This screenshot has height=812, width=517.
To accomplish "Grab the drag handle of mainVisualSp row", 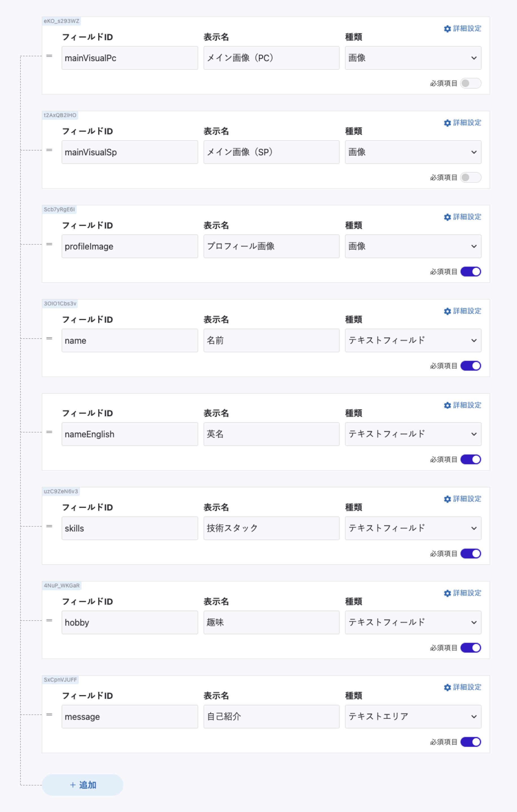I will (x=49, y=150).
